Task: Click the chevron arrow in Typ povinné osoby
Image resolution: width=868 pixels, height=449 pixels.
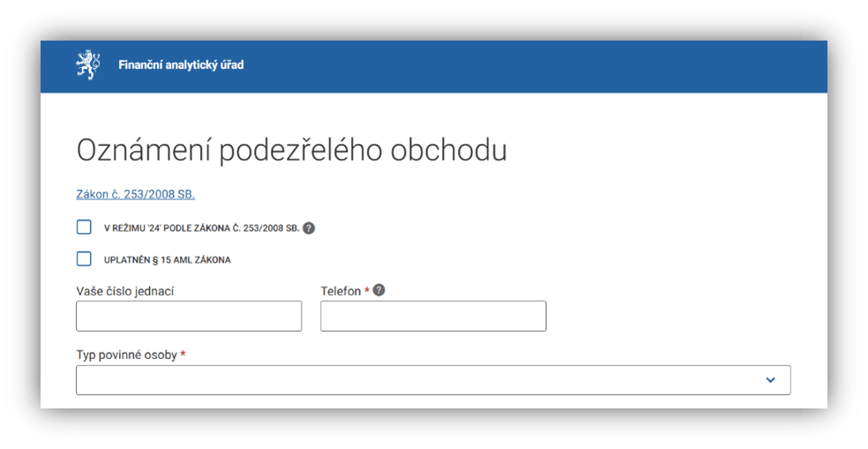Action: pyautogui.click(x=770, y=380)
